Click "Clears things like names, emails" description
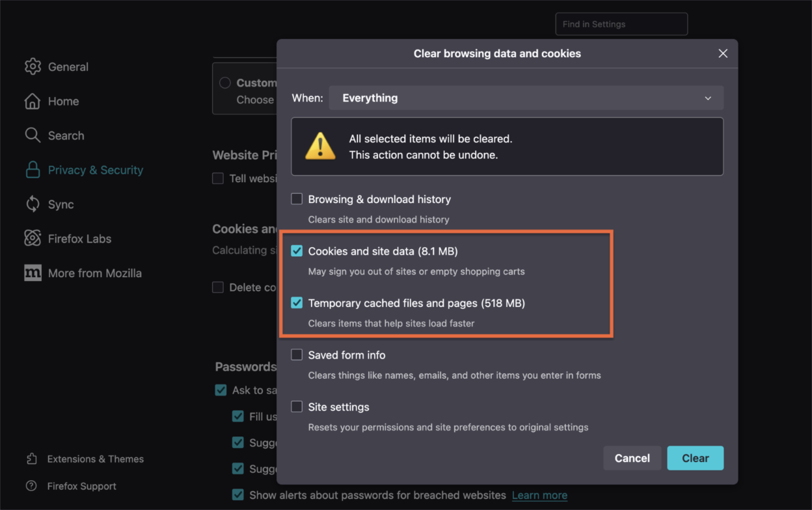Image resolution: width=812 pixels, height=510 pixels. [454, 375]
